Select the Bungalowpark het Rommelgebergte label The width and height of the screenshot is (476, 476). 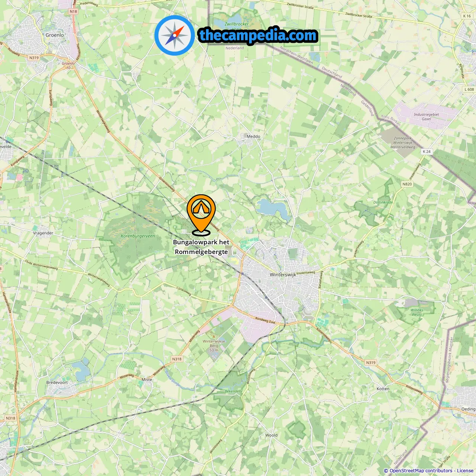[x=201, y=247]
